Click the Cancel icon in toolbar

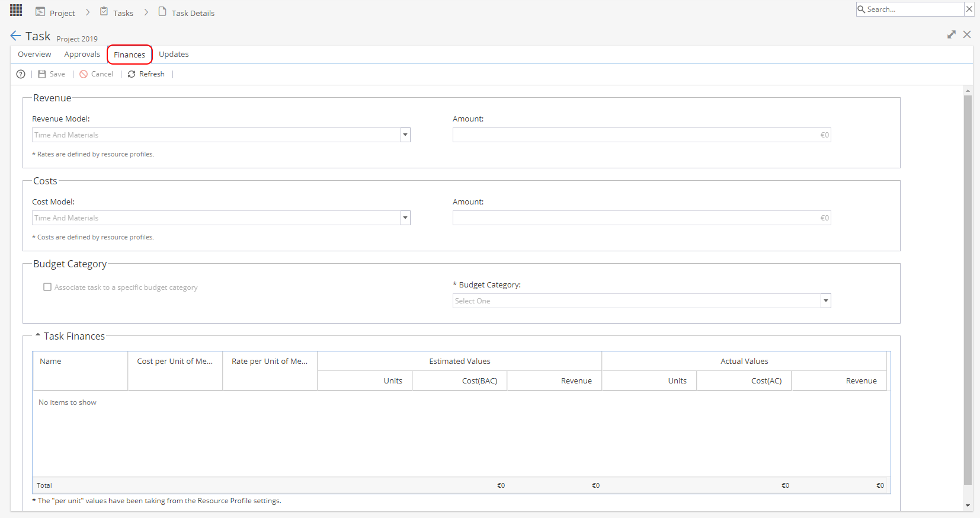(84, 74)
